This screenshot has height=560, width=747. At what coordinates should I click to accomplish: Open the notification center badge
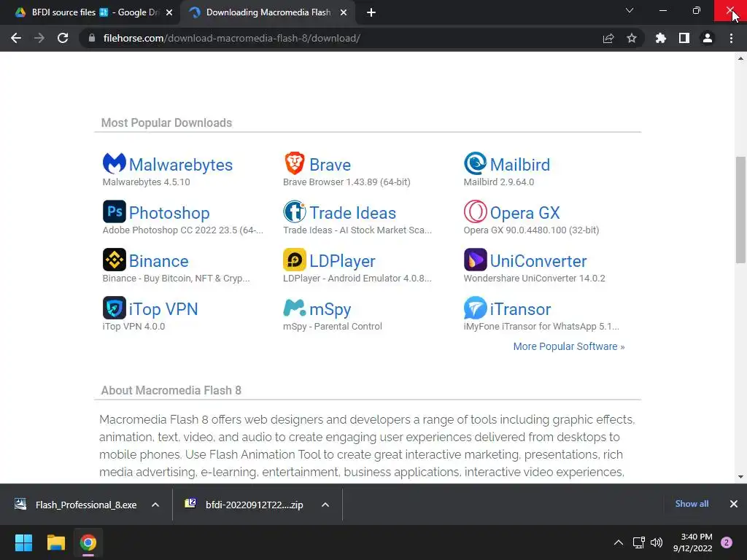[x=727, y=542]
